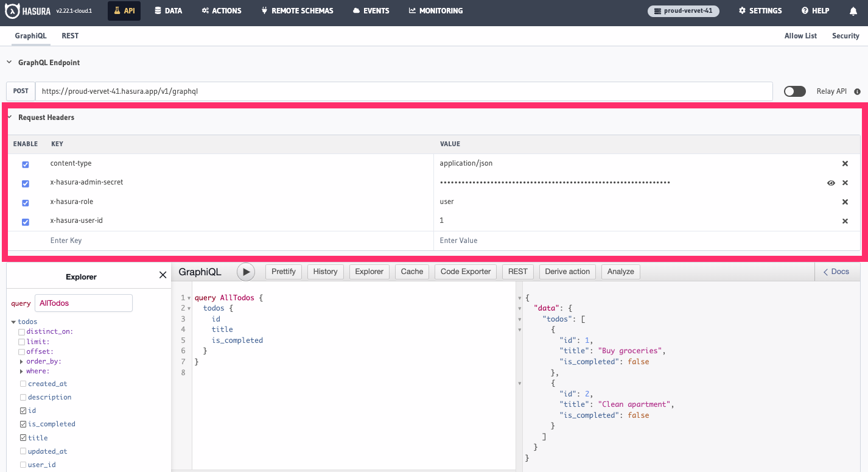This screenshot has width=868, height=472.
Task: Open the Allow List tab
Action: (800, 35)
